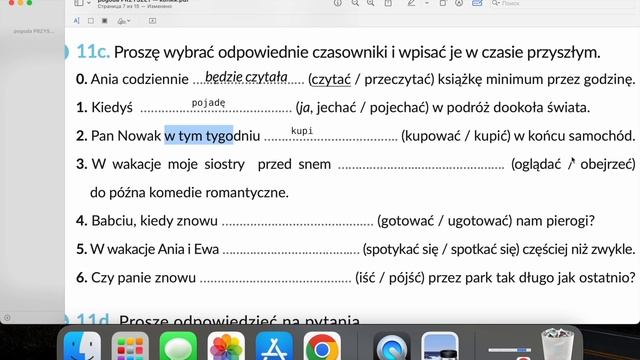This screenshot has height=360, width=640.
Task: Click the example answer będzie czytała
Action: click(x=246, y=77)
